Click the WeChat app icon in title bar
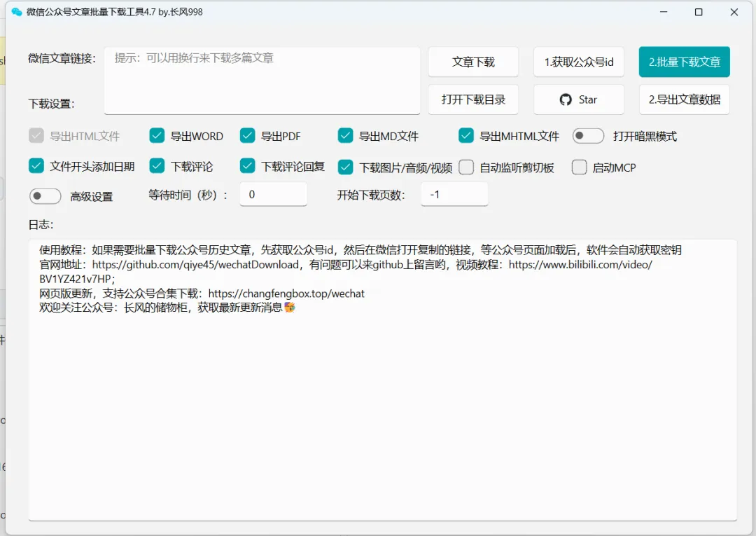This screenshot has width=756, height=536. click(17, 12)
